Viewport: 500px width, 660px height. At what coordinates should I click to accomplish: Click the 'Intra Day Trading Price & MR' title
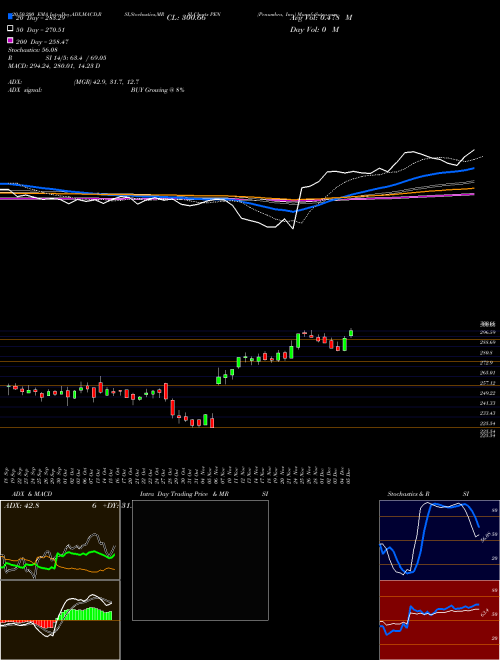184,494
